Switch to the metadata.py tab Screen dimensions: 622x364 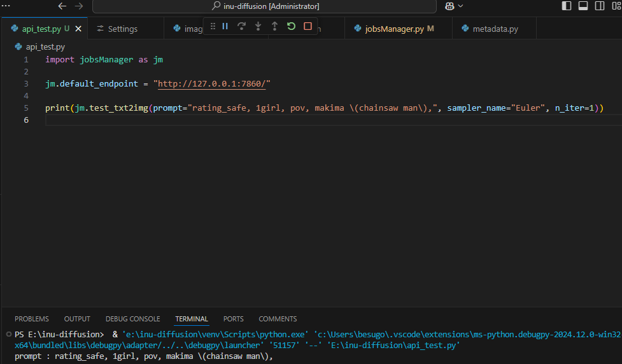495,29
